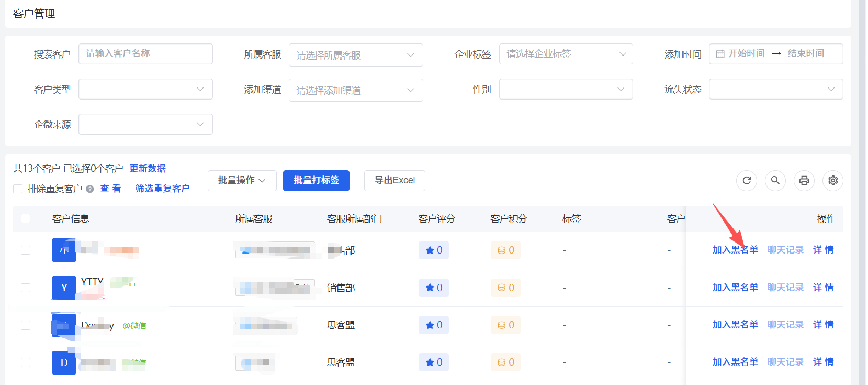Click the 开始时间 date field

coord(747,53)
